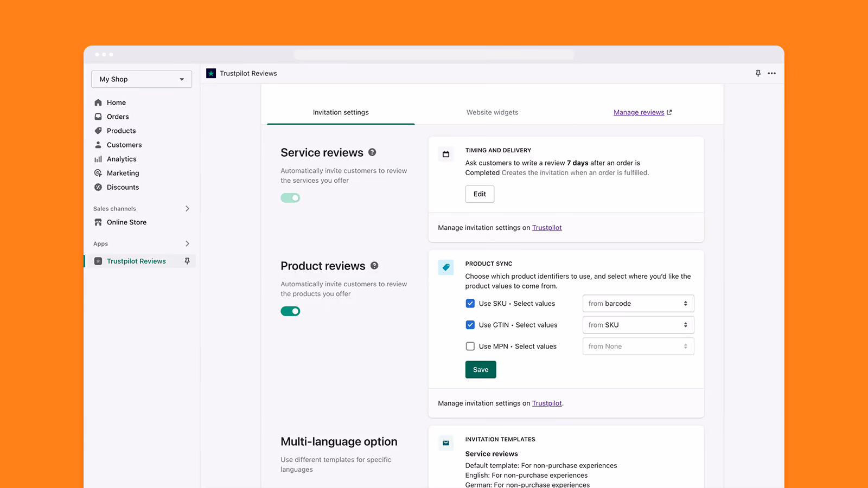Click the Analytics bar chart icon
This screenshot has height=488, width=868.
click(98, 159)
